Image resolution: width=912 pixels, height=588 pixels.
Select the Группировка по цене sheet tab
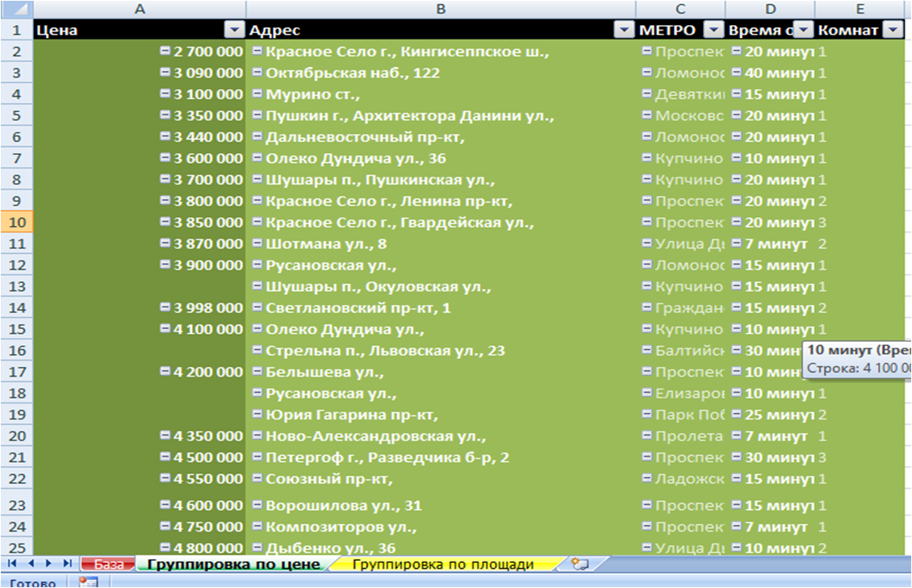tap(233, 565)
